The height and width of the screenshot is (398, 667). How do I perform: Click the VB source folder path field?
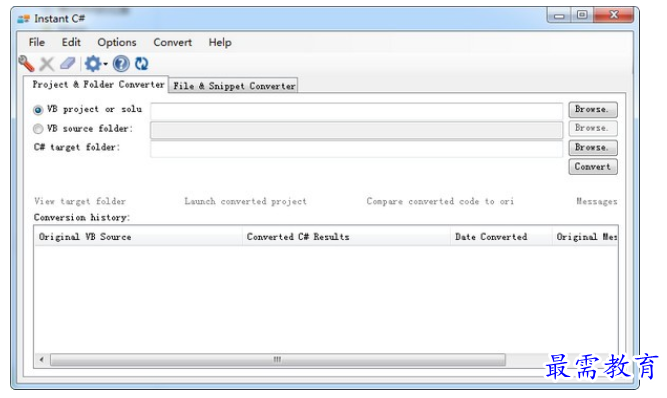[356, 130]
